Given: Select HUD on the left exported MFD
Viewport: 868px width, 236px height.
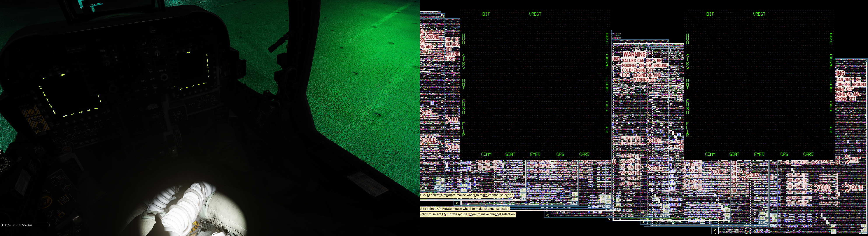Looking at the screenshot, I should point(464,39).
